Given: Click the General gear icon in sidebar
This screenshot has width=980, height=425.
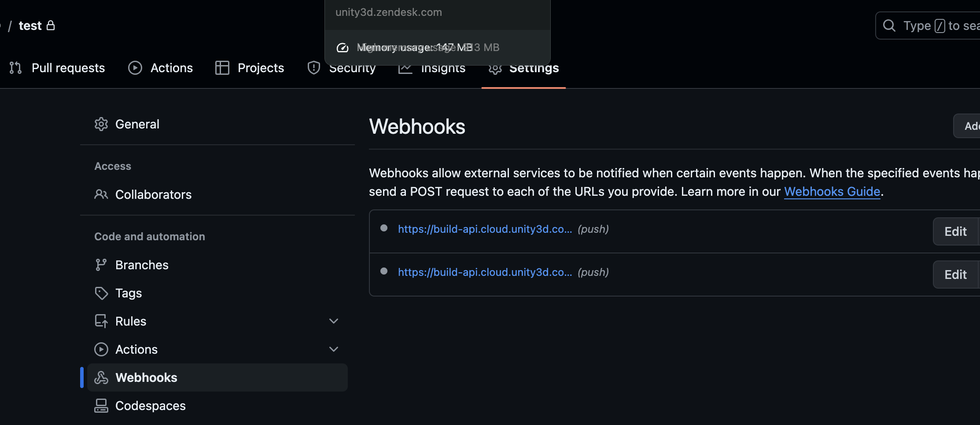Looking at the screenshot, I should (101, 124).
